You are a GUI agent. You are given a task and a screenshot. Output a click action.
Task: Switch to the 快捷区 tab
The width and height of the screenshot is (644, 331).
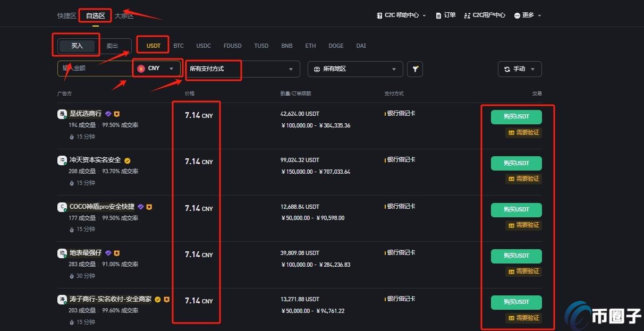pyautogui.click(x=66, y=15)
